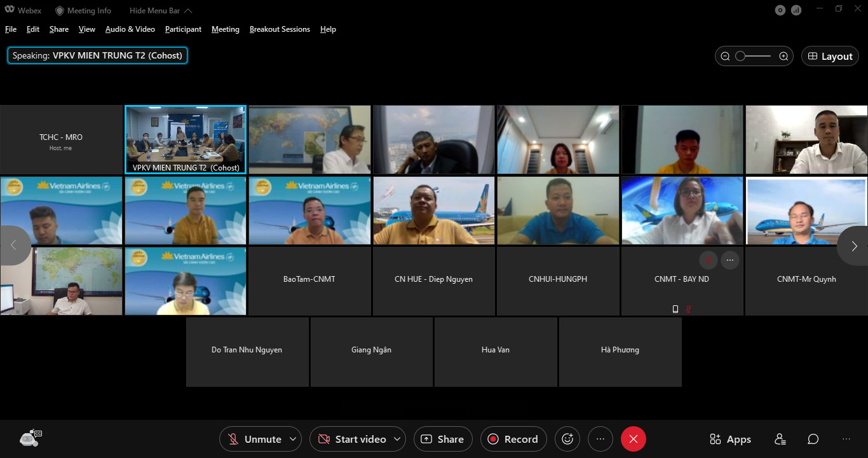The image size is (868, 458).
Task: Open the Chat panel icon
Action: (x=813, y=439)
